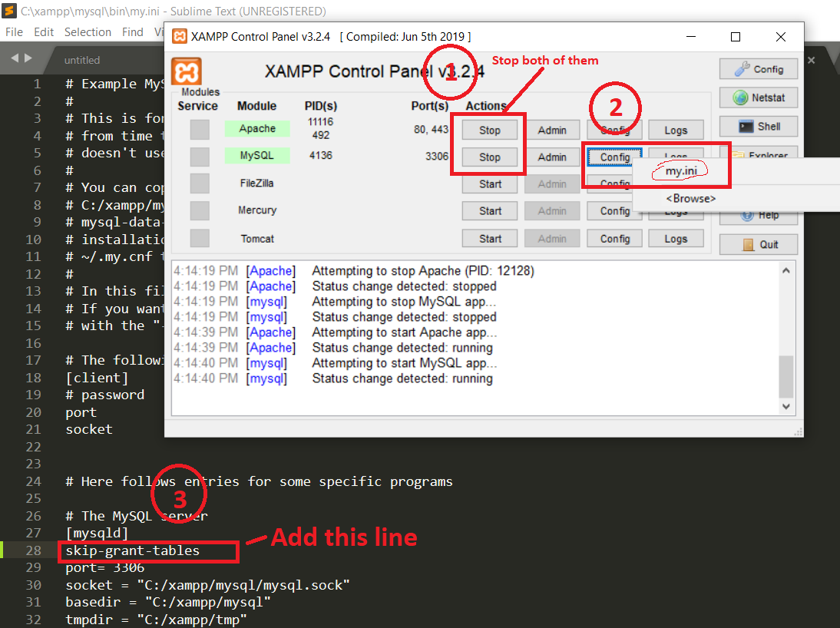Close the XAMPP Control Panel window
The height and width of the screenshot is (628, 840).
(781, 36)
